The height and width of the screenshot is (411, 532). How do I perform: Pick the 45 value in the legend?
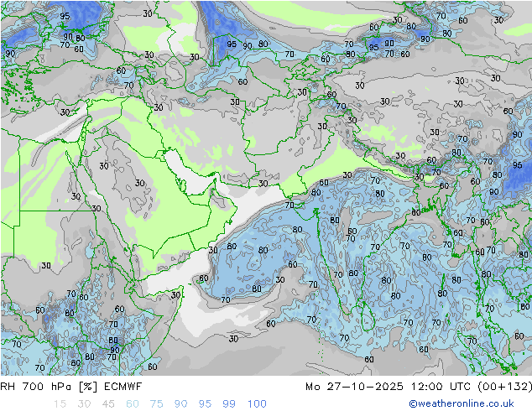(x=108, y=404)
